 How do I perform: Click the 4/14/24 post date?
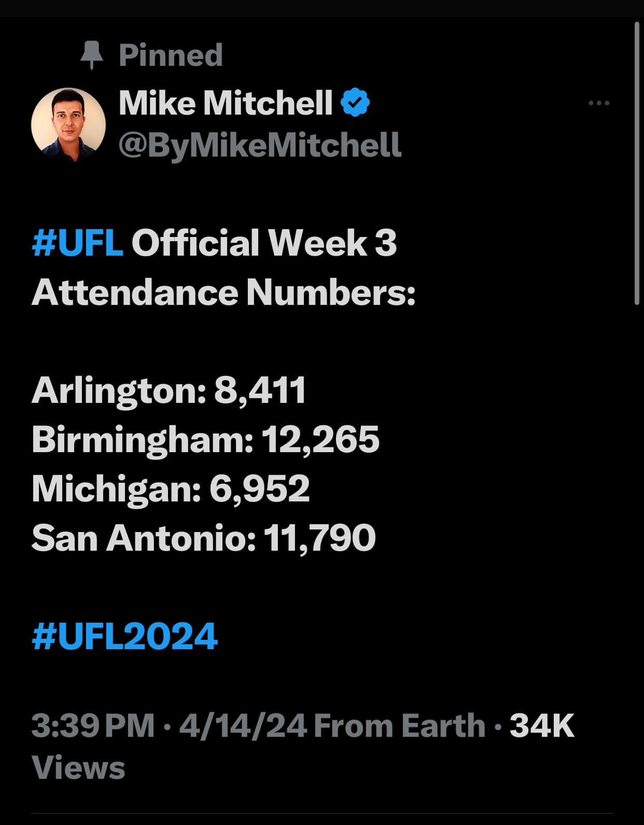coord(243,725)
